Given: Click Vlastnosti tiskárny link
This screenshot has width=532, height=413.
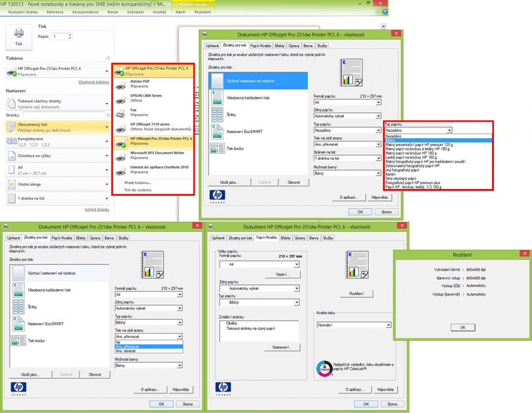Looking at the screenshot, I should tap(94, 82).
